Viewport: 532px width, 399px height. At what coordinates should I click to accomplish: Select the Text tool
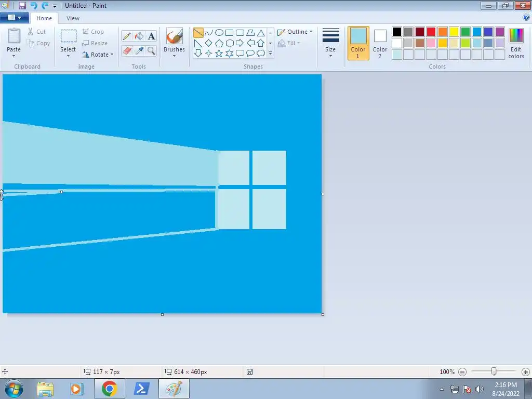(x=151, y=36)
